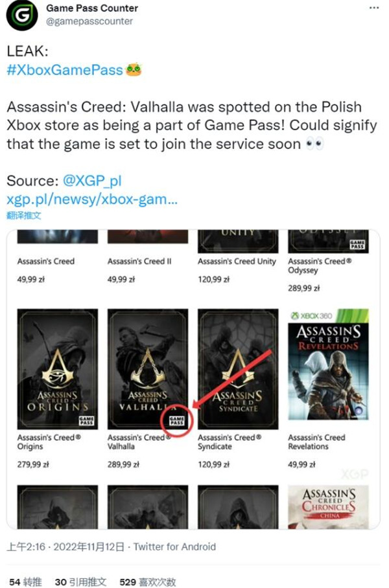Viewport: 389px width, 588px height.
Task: View the 54 转推 retweets list
Action: click(25, 582)
